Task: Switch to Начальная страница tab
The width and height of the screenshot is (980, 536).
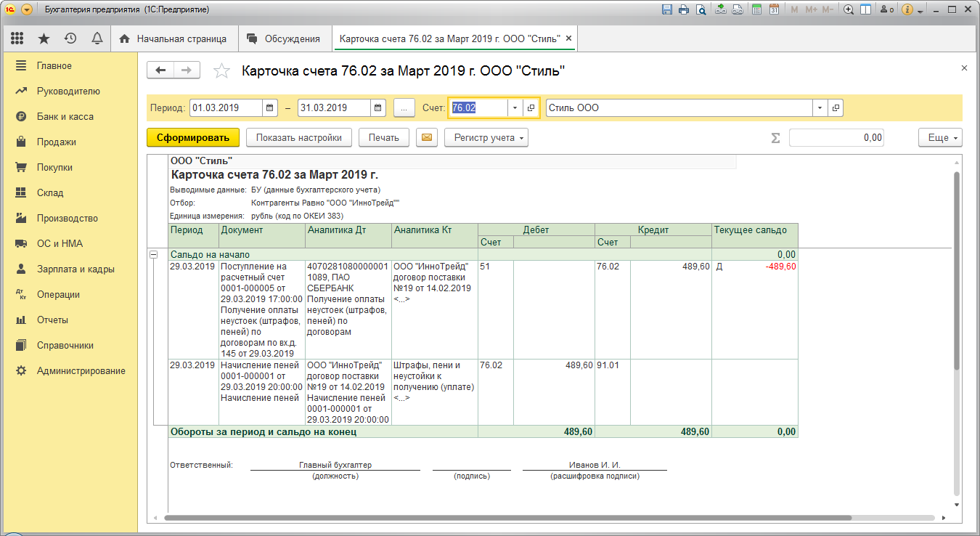Action: pos(173,38)
